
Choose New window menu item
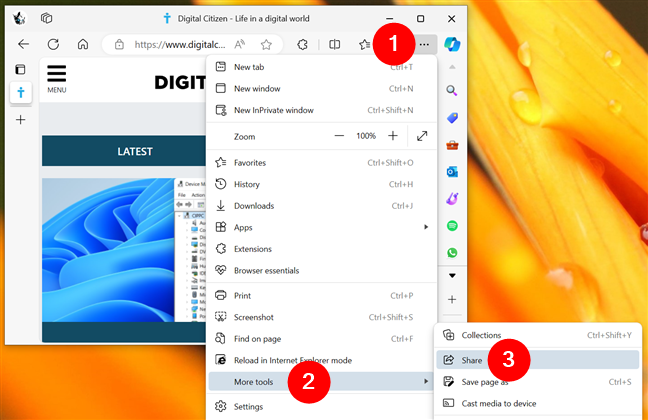click(321, 88)
